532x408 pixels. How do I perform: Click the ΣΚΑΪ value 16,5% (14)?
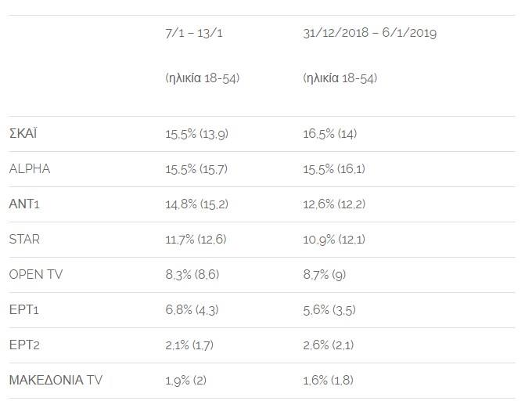click(329, 134)
